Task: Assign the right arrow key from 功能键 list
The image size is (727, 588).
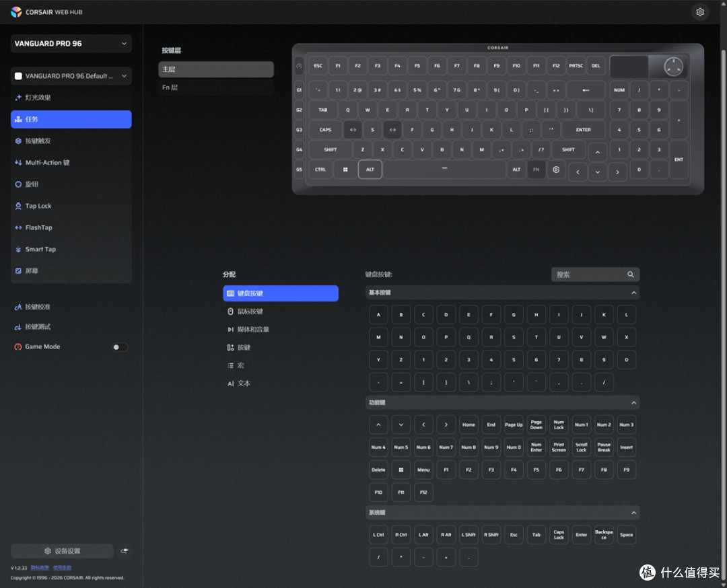Action: (x=446, y=425)
